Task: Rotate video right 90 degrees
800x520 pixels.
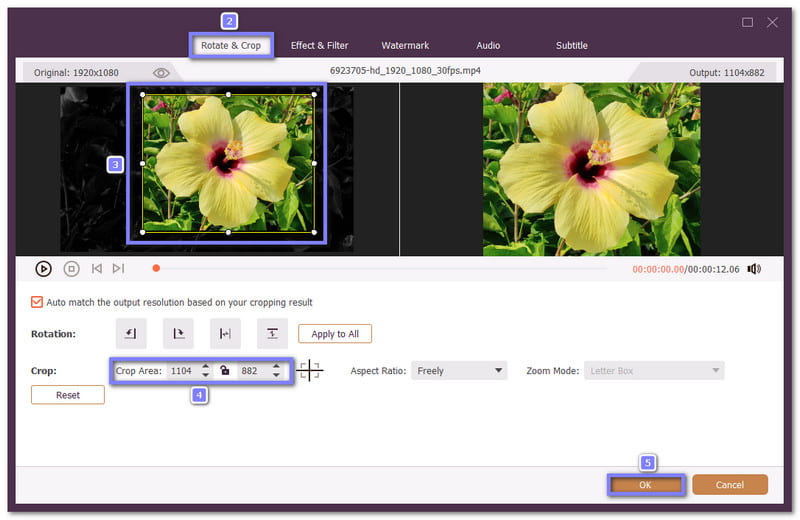Action: [178, 333]
